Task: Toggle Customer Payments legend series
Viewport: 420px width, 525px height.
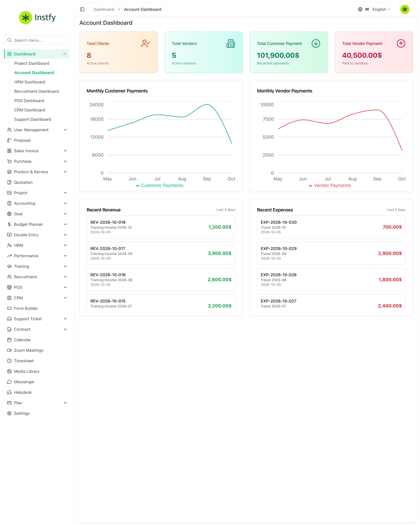Action: tap(159, 185)
